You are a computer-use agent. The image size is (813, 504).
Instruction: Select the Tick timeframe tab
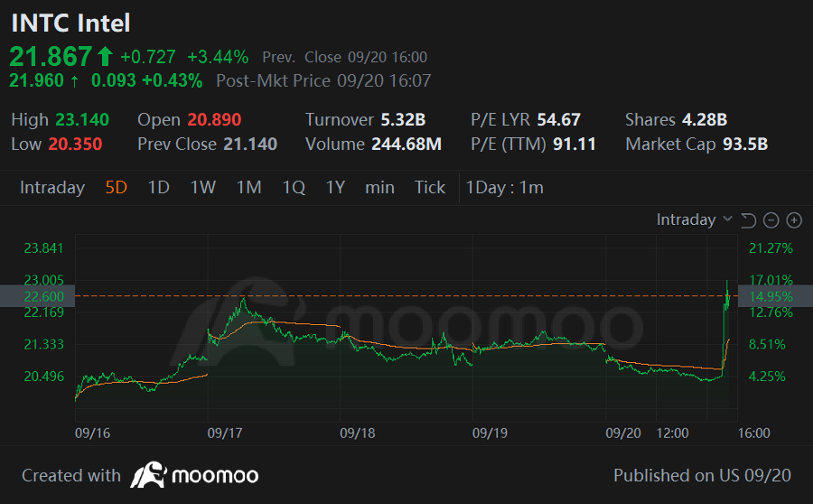pyautogui.click(x=430, y=187)
